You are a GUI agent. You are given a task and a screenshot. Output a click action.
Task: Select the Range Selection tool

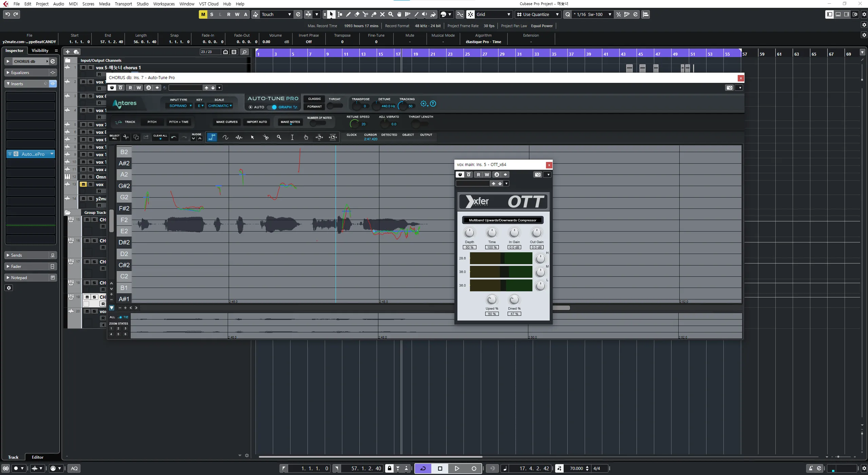pyautogui.click(x=340, y=14)
